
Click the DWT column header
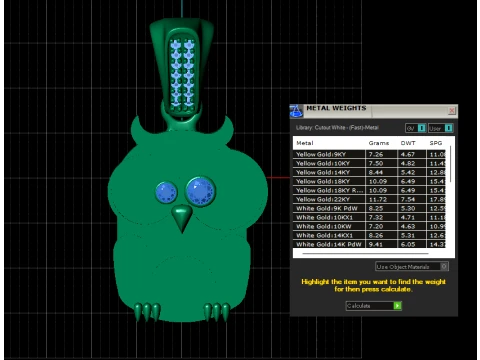pos(408,143)
